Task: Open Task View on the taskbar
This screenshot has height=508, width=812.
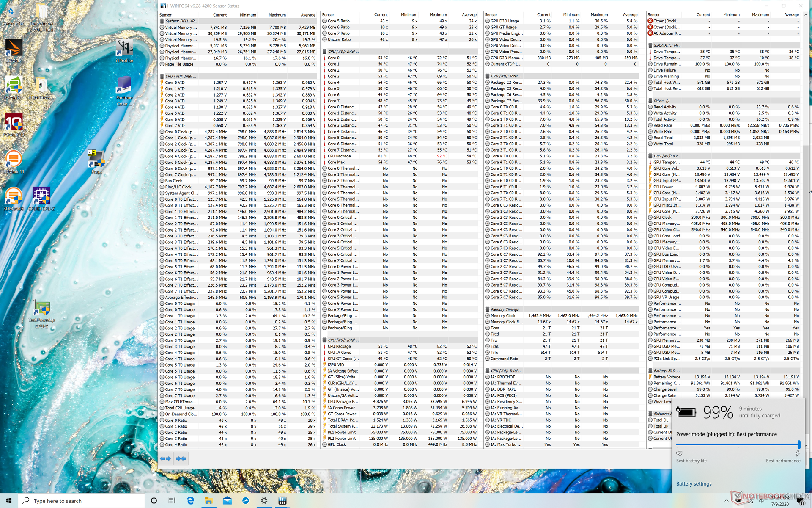Action: [172, 501]
